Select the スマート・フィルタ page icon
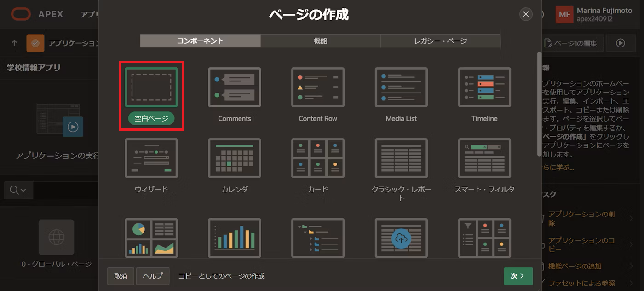Image resolution: width=644 pixels, height=291 pixels. 484,158
